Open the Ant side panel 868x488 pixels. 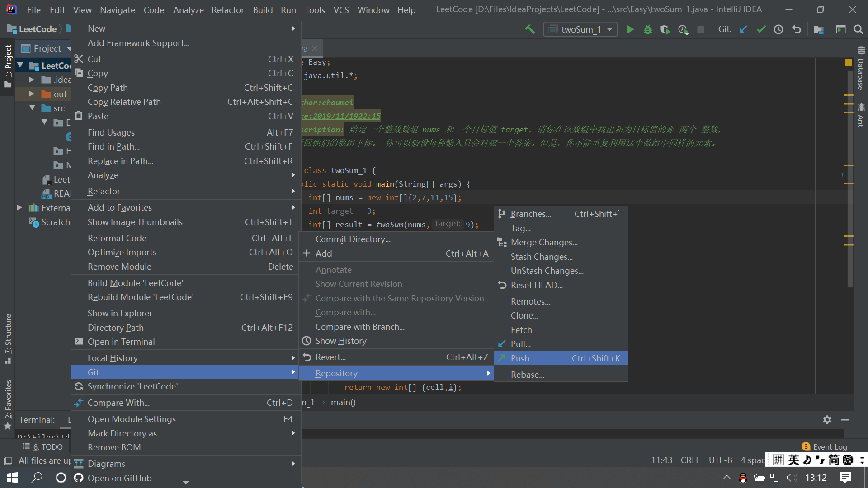(x=861, y=115)
